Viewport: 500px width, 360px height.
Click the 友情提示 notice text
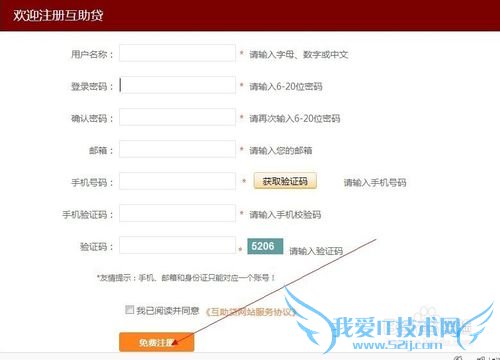[186, 277]
